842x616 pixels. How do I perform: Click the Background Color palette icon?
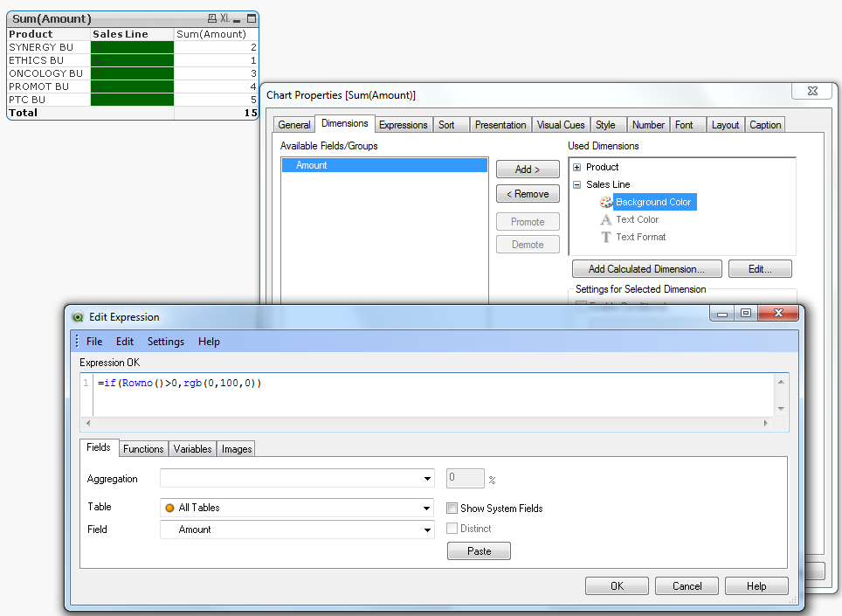click(x=606, y=202)
